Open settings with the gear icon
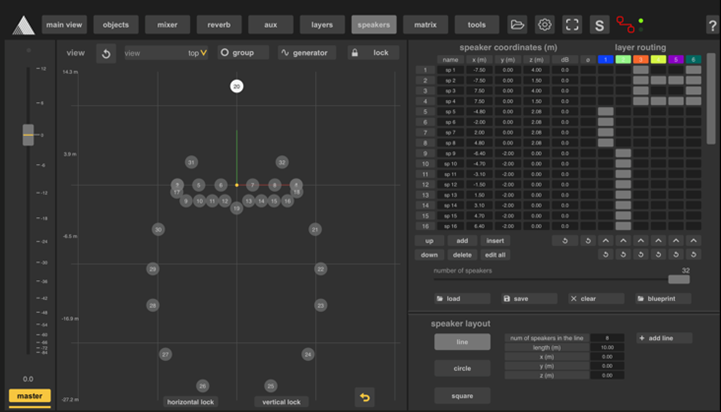Screen dimensions: 721x412 click(545, 24)
